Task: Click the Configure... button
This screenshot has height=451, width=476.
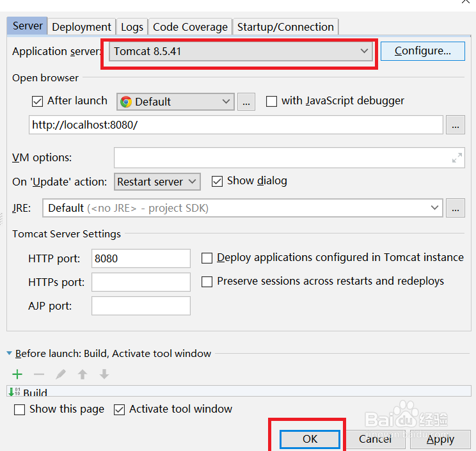Action: (x=422, y=51)
